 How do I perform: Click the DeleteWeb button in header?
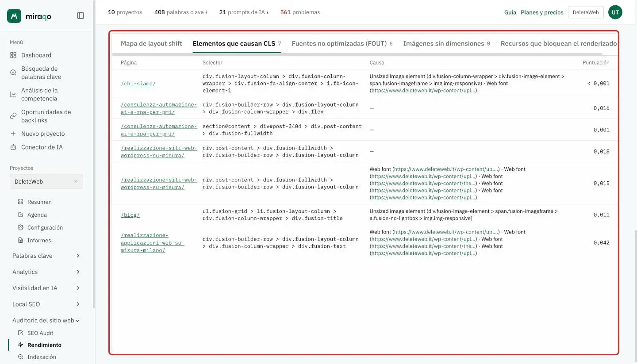pos(586,12)
